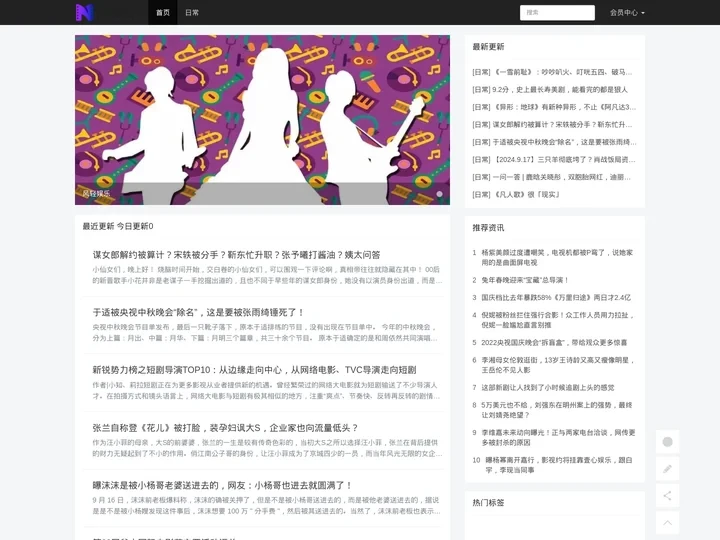Image resolution: width=720 pixels, height=540 pixels.
Task: Open recommended item 7 这部新剧让人找到了
Action: pos(548,388)
